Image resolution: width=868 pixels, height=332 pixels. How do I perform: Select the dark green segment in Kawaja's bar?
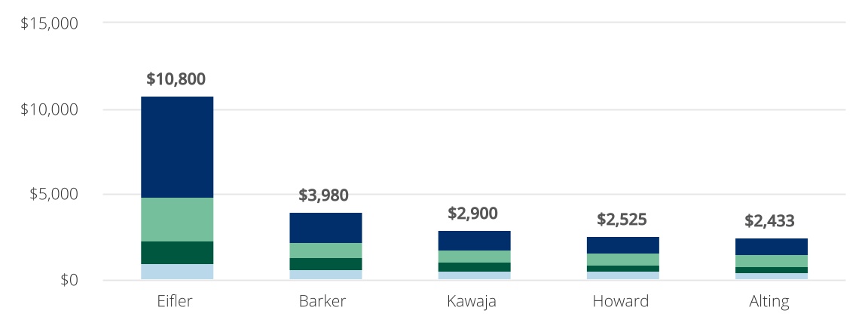pos(474,267)
